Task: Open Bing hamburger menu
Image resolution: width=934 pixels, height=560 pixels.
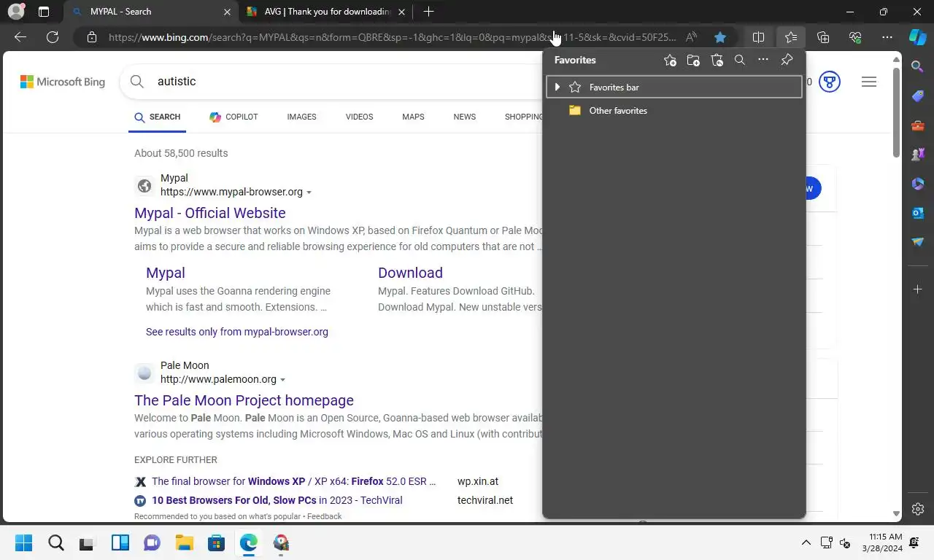Action: coord(868,82)
